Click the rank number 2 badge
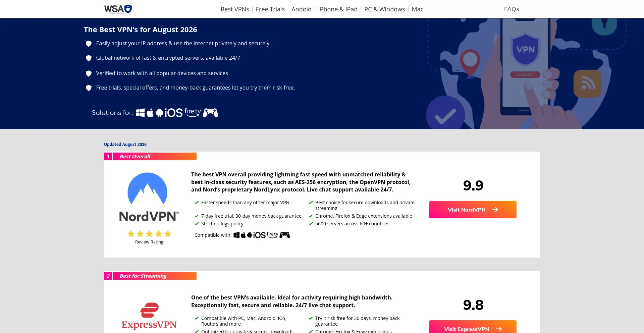644x333 pixels. [x=108, y=276]
